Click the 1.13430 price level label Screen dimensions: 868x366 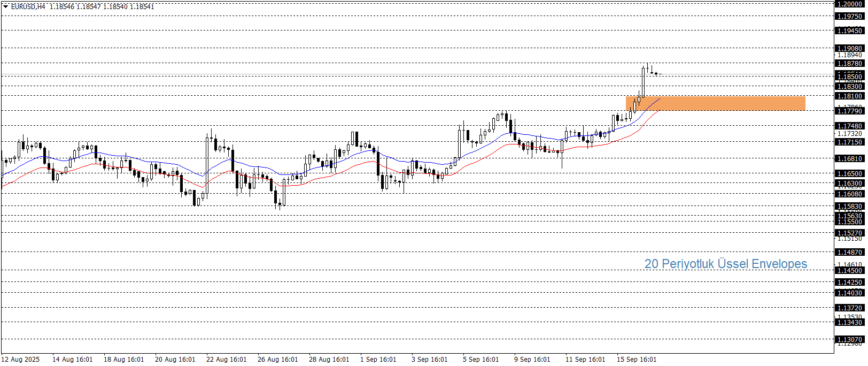(x=849, y=322)
